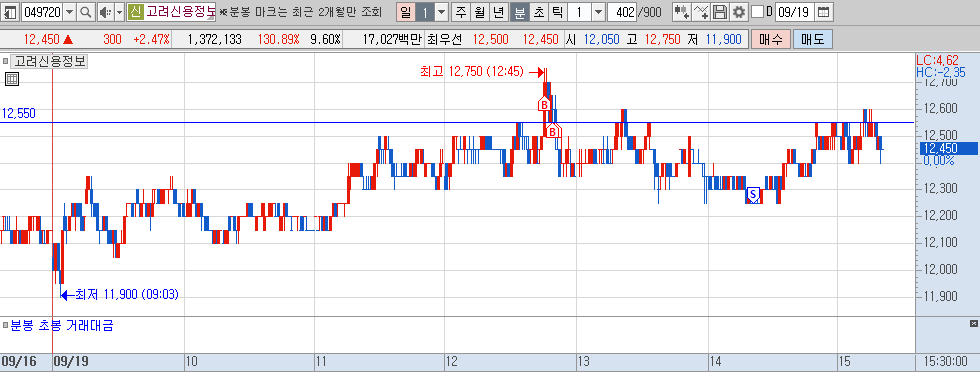Select the minute 분 chart
The image size is (980, 372).
coord(519,12)
